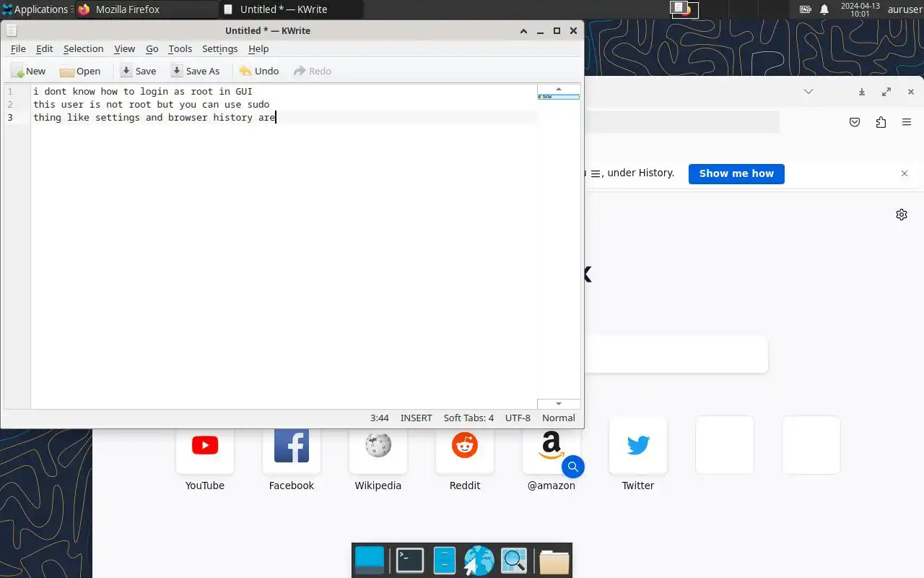Open the File menu
This screenshot has height=578, width=924.
click(18, 48)
